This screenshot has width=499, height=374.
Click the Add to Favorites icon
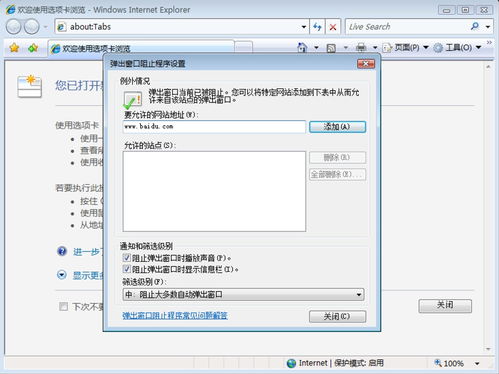[33, 48]
